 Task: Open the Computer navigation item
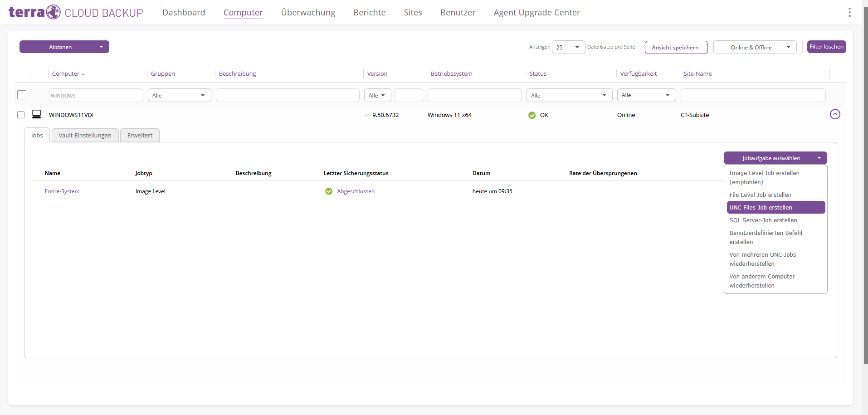click(x=243, y=12)
